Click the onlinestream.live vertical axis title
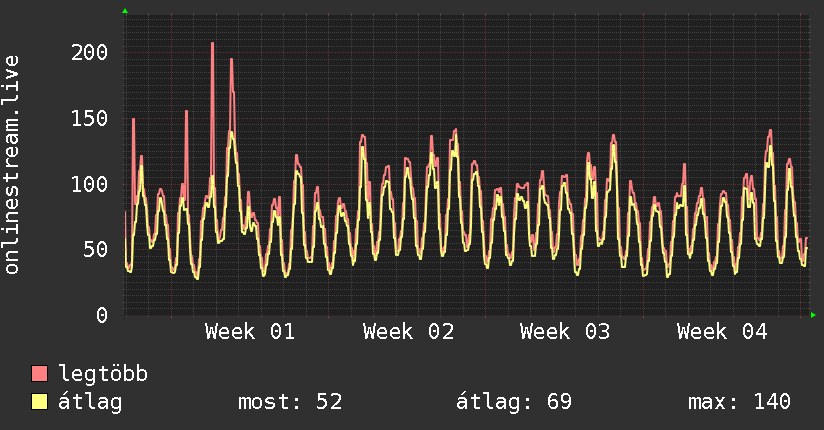This screenshot has width=824, height=430. pyautogui.click(x=11, y=165)
